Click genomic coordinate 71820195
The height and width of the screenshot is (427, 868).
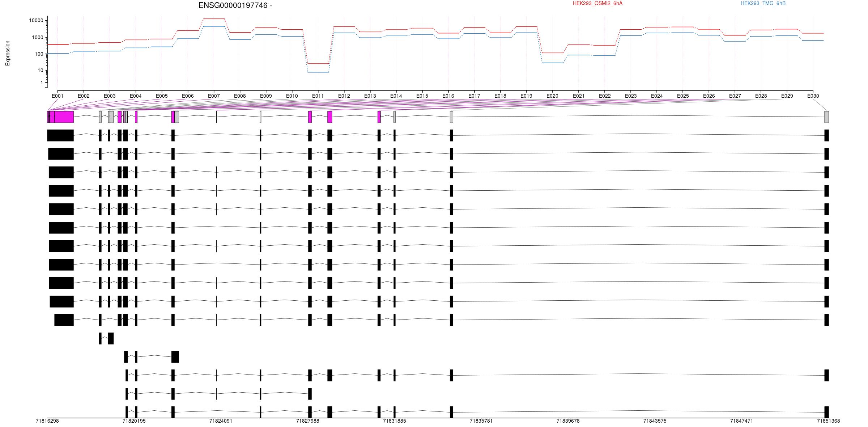134,421
